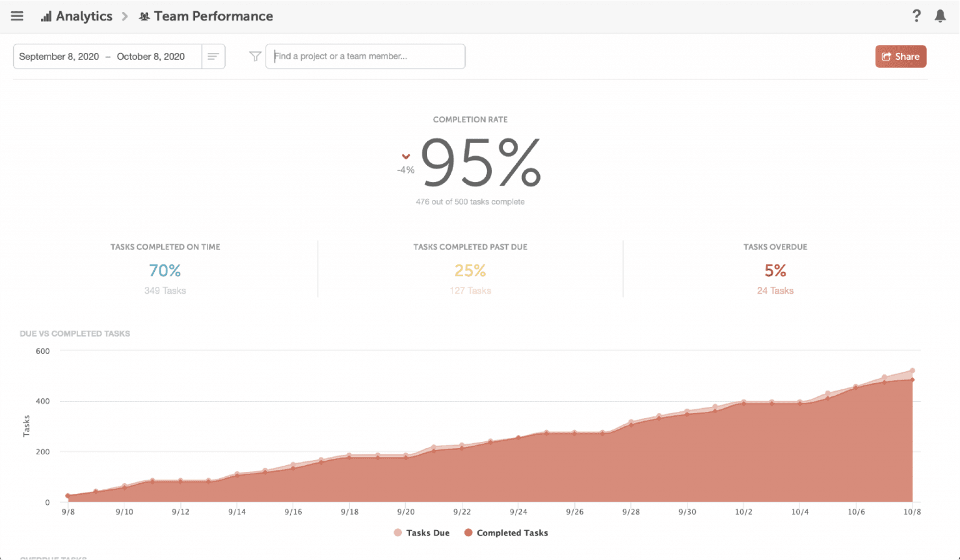Open the filter funnel icon
This screenshot has width=960, height=560.
click(x=254, y=56)
